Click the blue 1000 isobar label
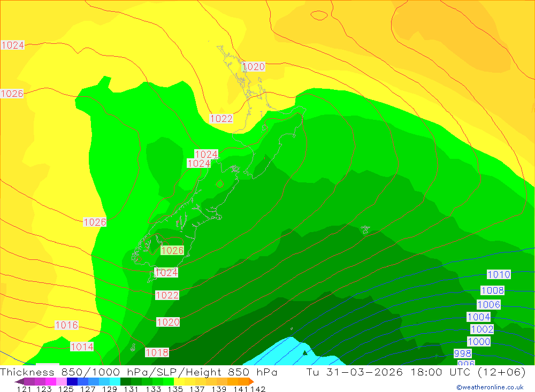 pos(479,342)
